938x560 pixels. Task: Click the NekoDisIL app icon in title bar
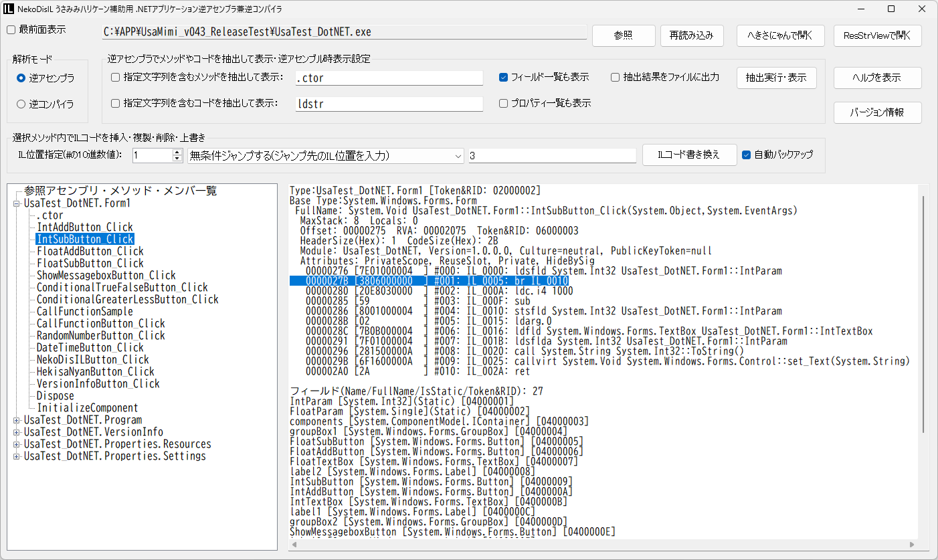click(9, 9)
